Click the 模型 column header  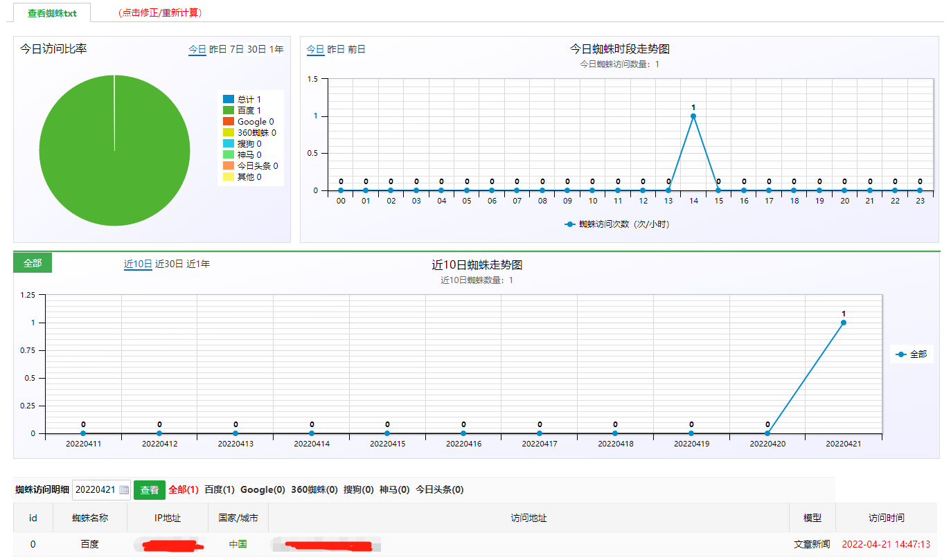click(812, 518)
